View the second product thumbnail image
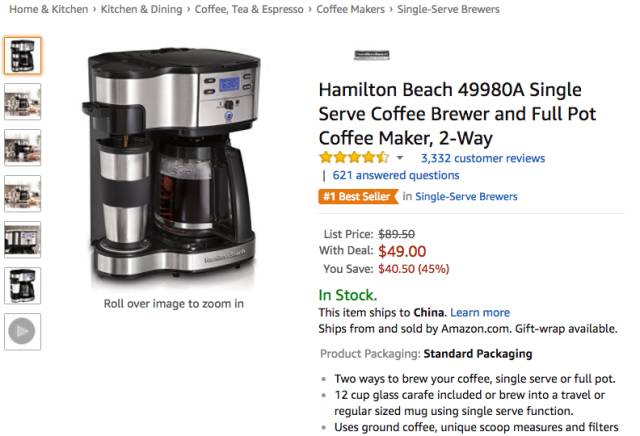The height and width of the screenshot is (436, 640). 22,102
